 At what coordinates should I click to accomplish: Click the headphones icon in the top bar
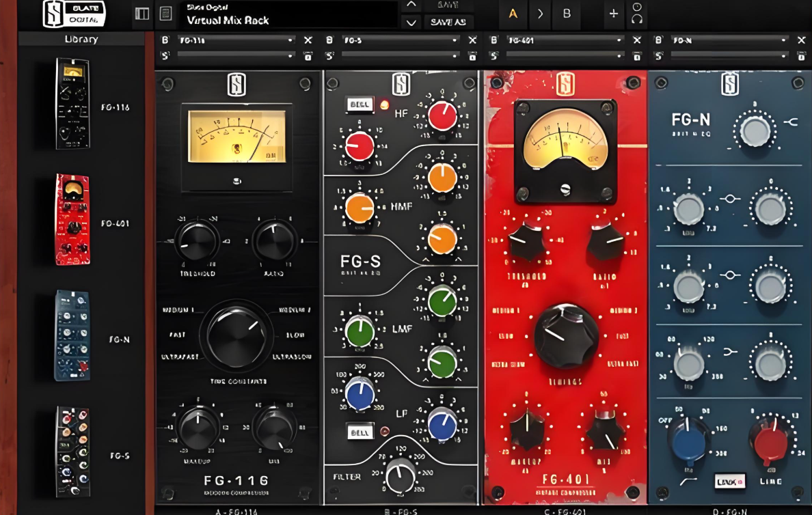637,19
